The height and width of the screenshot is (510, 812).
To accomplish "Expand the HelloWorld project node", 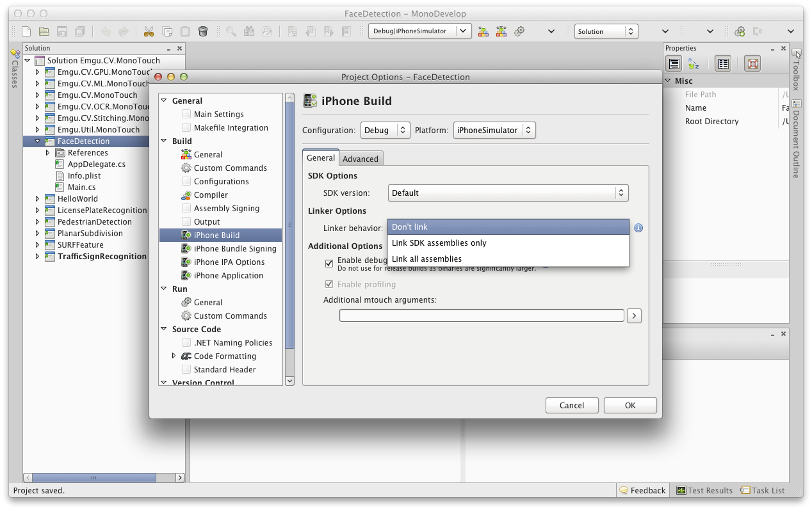I will point(38,198).
